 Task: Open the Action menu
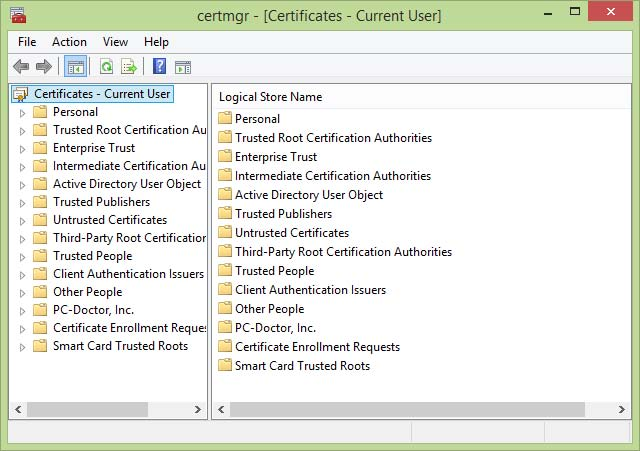click(69, 42)
